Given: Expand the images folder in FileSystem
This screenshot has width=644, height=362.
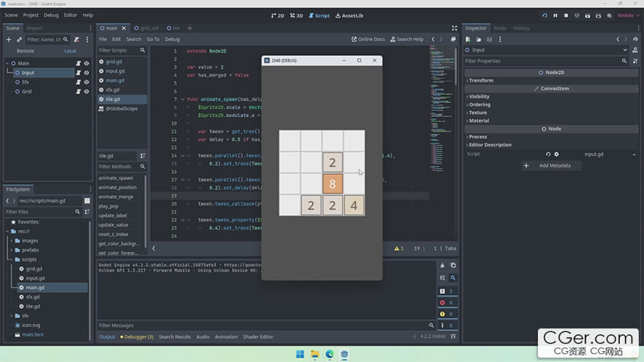Looking at the screenshot, I should click(12, 241).
